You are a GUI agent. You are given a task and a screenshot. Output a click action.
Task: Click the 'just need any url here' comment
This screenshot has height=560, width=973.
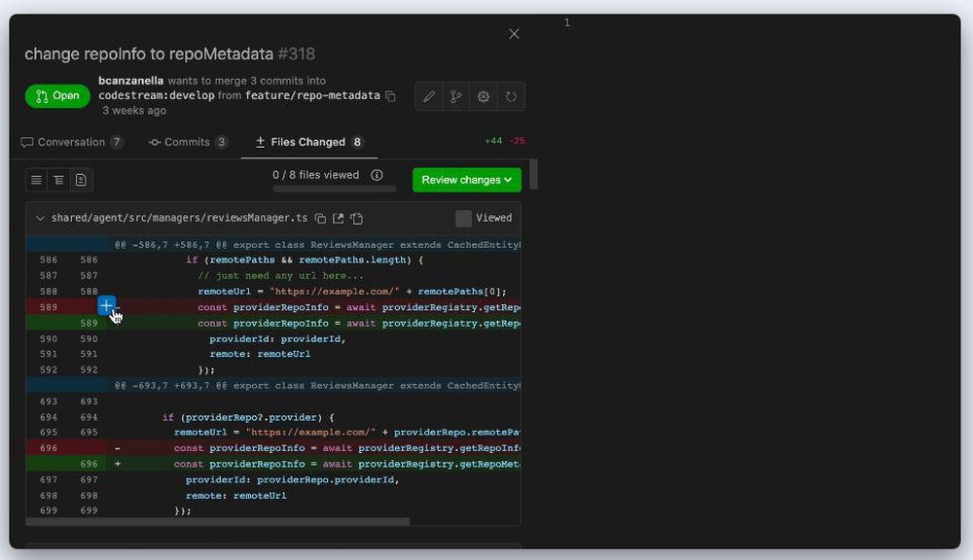[x=280, y=275]
